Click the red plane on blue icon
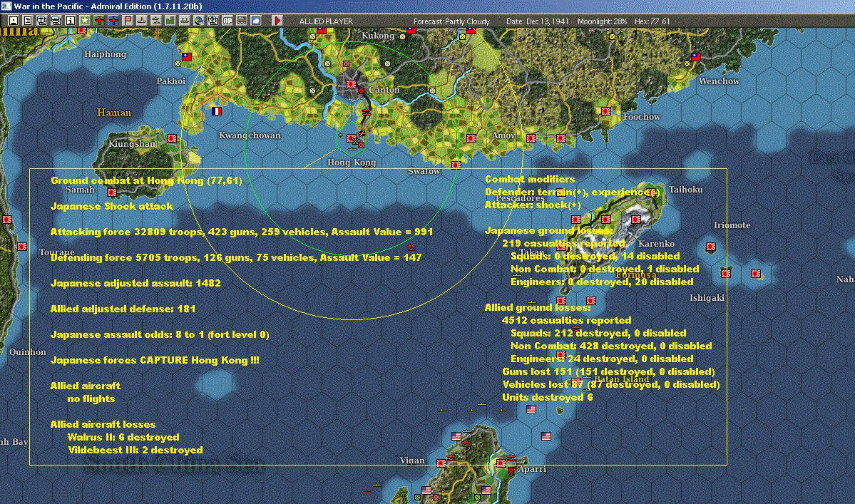 pyautogui.click(x=113, y=21)
